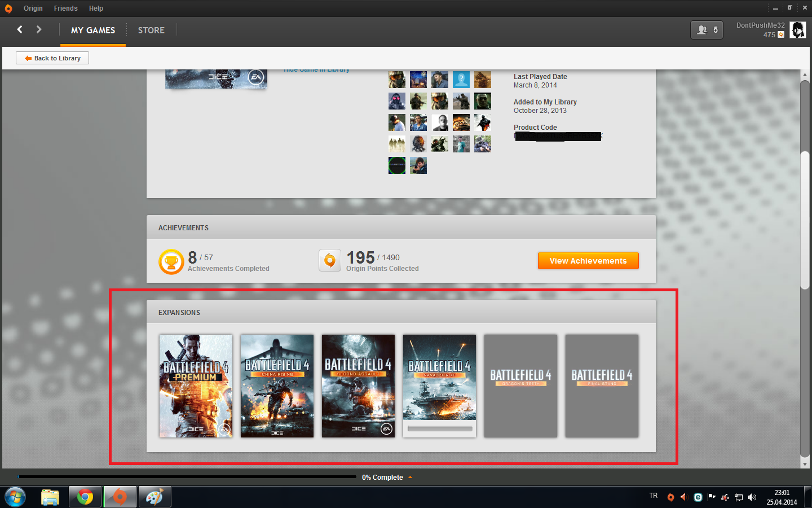Switch to the MY GAMES tab
The width and height of the screenshot is (812, 508).
click(93, 30)
